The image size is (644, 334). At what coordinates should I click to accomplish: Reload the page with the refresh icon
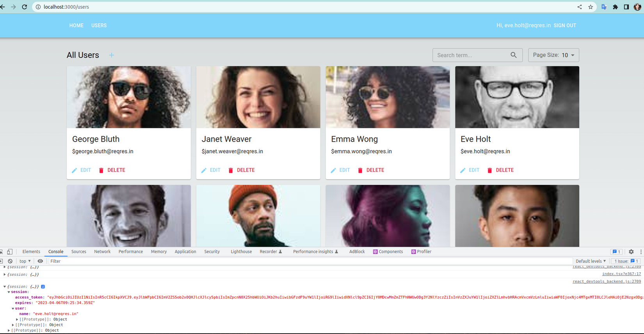[x=25, y=7]
